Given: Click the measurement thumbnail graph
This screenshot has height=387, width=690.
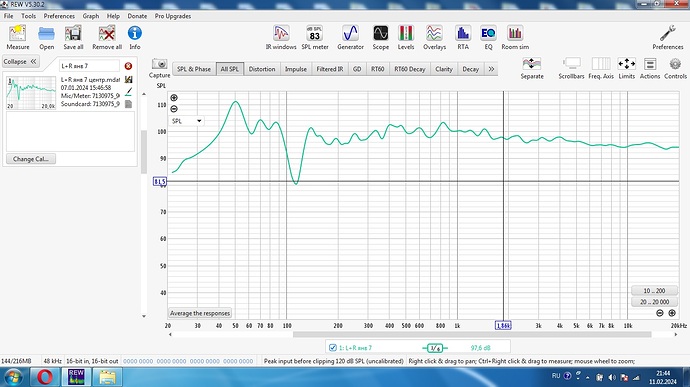Looking at the screenshot, I should pos(31,93).
